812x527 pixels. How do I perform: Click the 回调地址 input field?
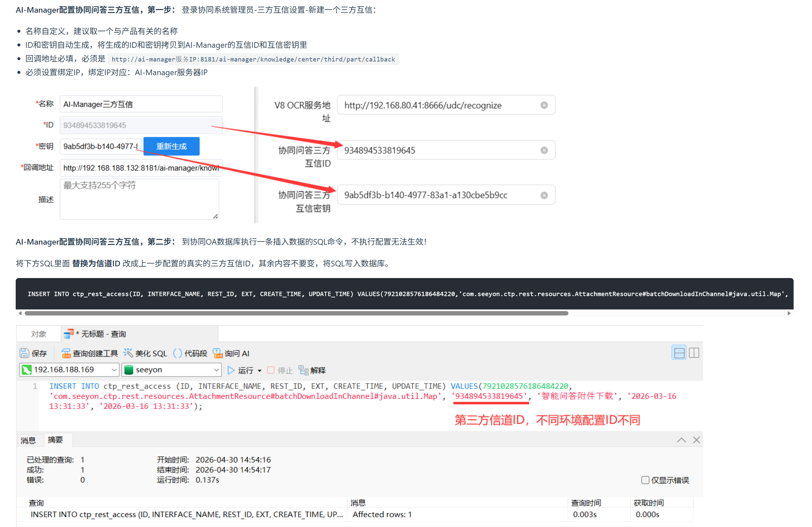coord(141,168)
